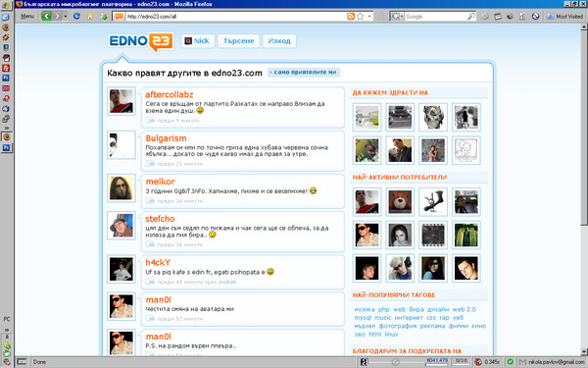Image resolution: width=588 pixels, height=368 pixels.
Task: Open the Търсене tab
Action: [238, 41]
